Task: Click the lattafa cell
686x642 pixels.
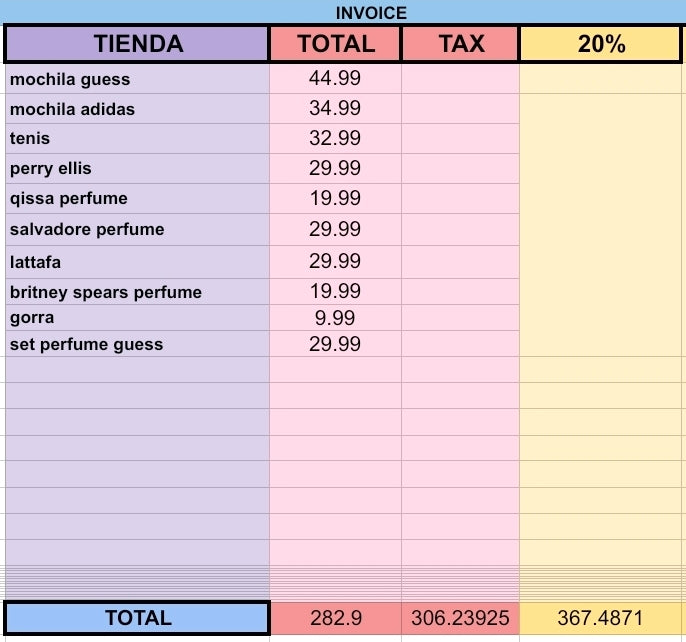Action: coord(137,262)
